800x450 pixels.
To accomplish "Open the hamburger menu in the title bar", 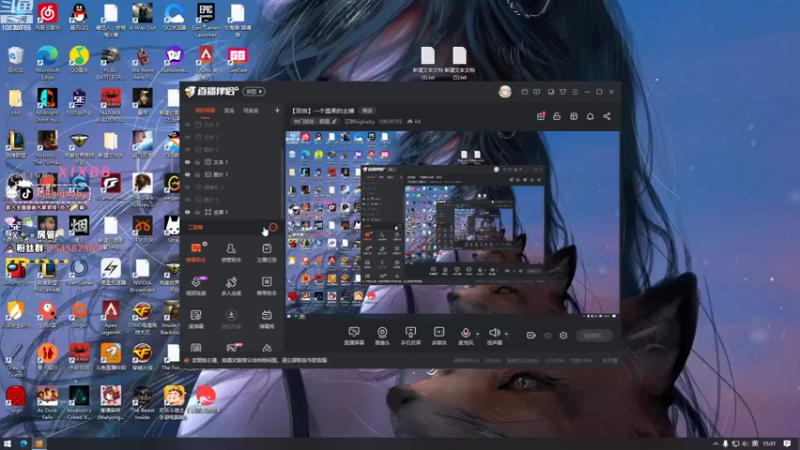I will [x=575, y=92].
